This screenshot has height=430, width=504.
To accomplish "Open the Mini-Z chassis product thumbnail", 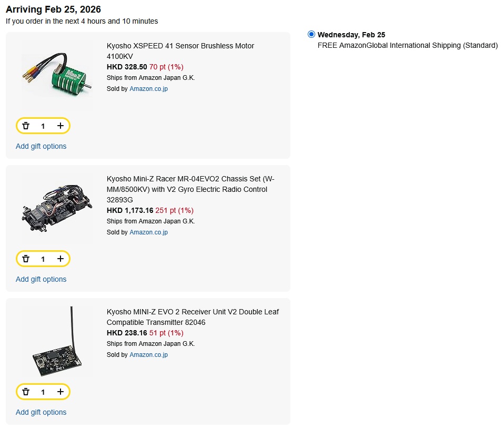I will point(56,208).
